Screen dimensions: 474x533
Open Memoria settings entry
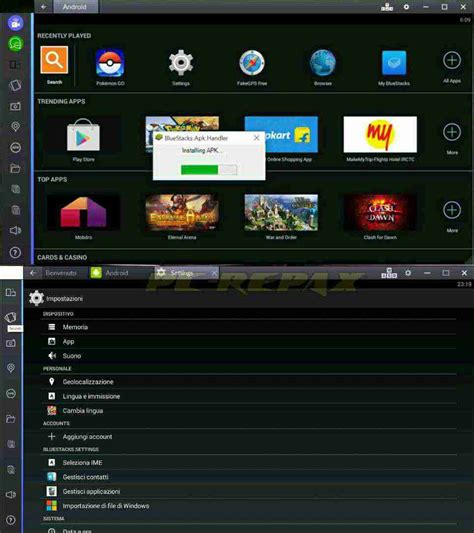[249, 327]
